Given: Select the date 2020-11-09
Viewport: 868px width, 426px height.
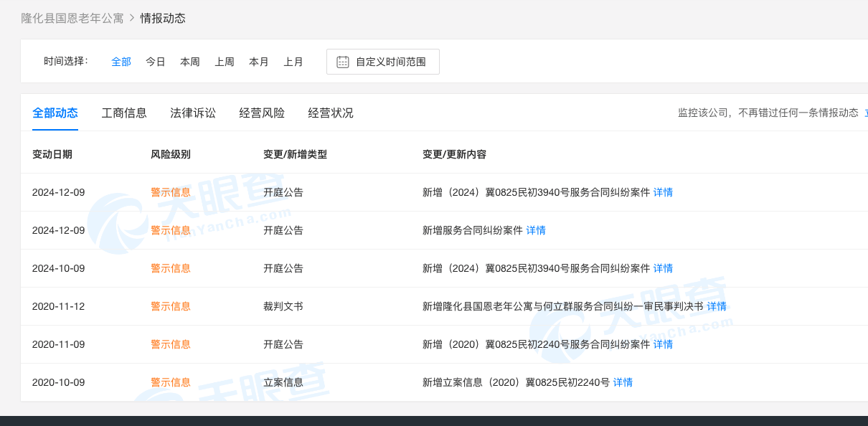Looking at the screenshot, I should pos(59,344).
